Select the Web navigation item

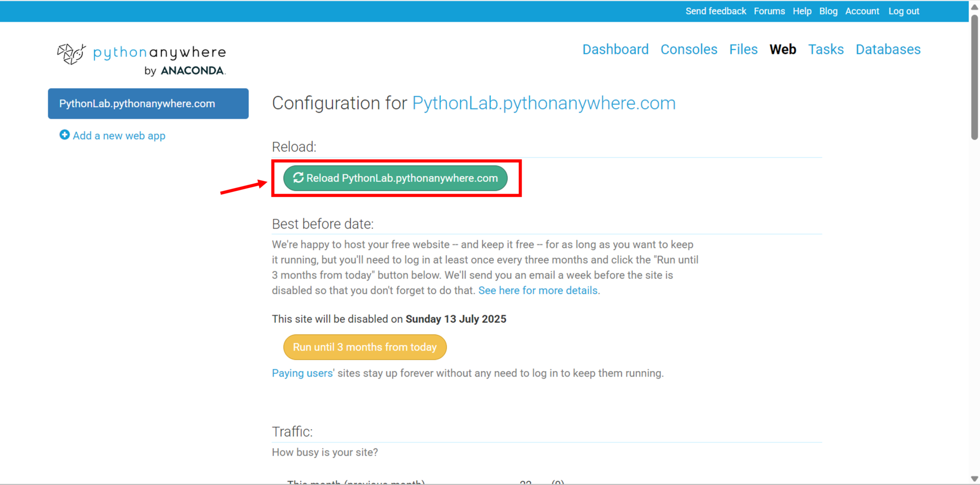pos(783,49)
